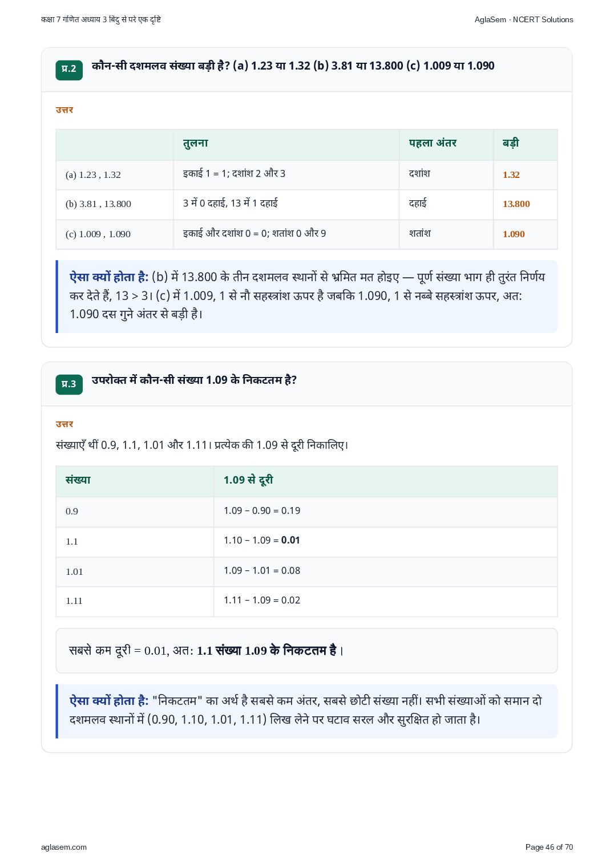The height and width of the screenshot is (868, 614).
Task: Click the 1.10 − 1.09 = 0.01 cell
Action: click(385, 542)
